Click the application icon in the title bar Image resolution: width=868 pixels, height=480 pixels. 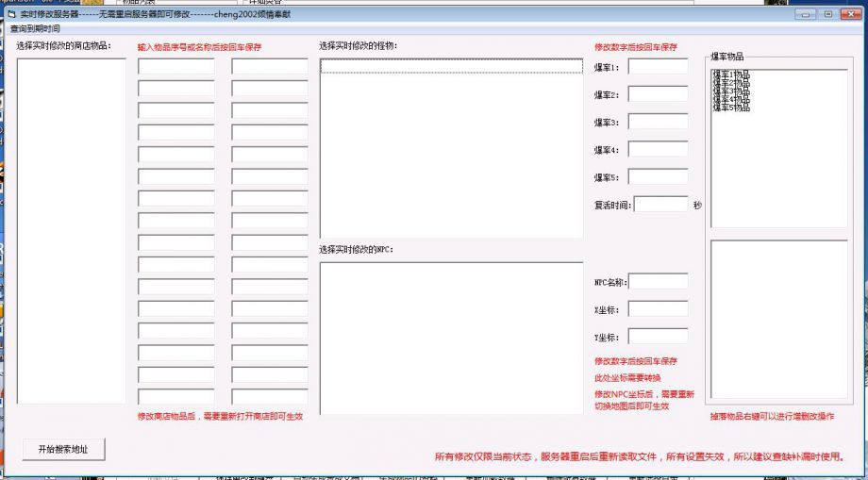tap(11, 14)
